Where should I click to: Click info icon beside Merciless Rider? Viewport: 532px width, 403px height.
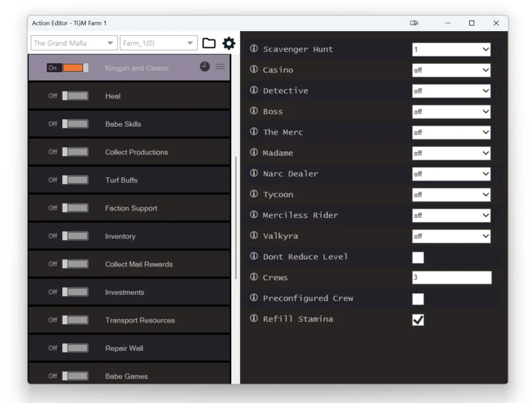[x=254, y=215]
